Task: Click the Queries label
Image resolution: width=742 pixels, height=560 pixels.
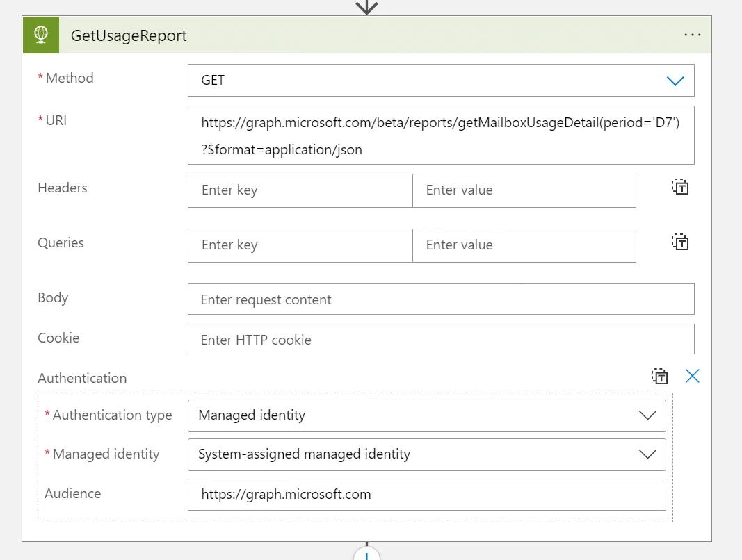Action: tap(61, 242)
